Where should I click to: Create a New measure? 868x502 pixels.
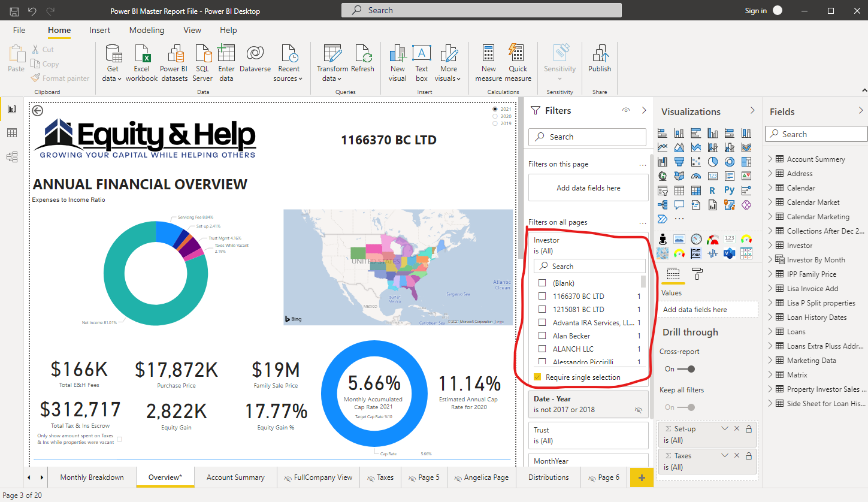point(489,63)
